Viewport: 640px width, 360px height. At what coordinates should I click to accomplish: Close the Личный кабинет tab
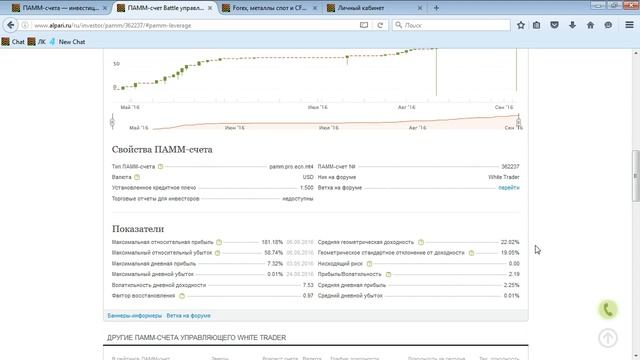pyautogui.click(x=420, y=8)
